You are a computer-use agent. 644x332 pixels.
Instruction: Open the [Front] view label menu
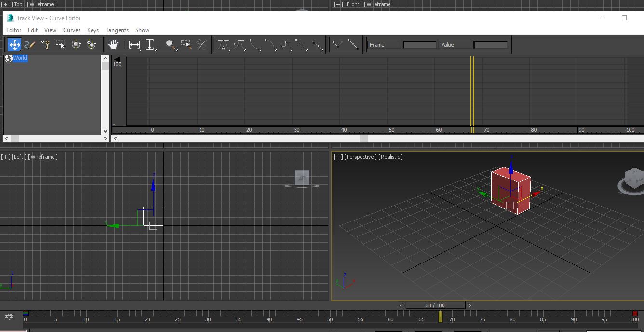pyautogui.click(x=353, y=4)
